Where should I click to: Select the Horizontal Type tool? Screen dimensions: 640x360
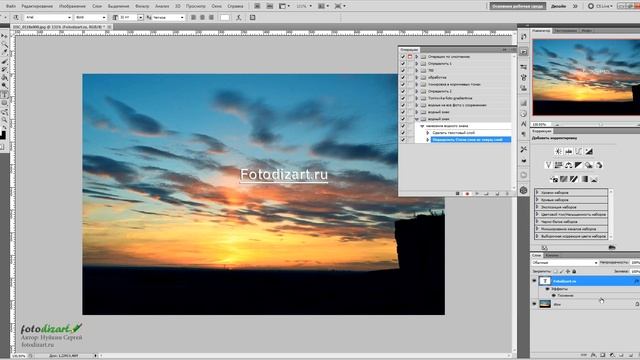[4, 94]
